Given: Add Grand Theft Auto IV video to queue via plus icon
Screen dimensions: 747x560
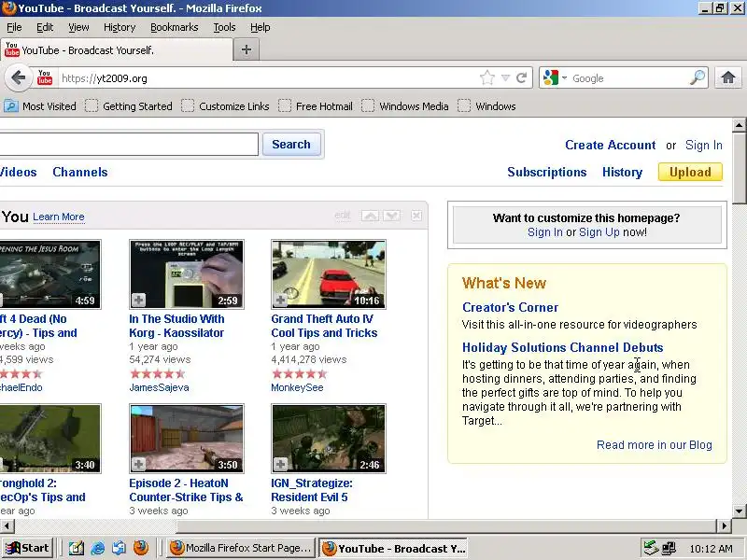Looking at the screenshot, I should [x=281, y=300].
